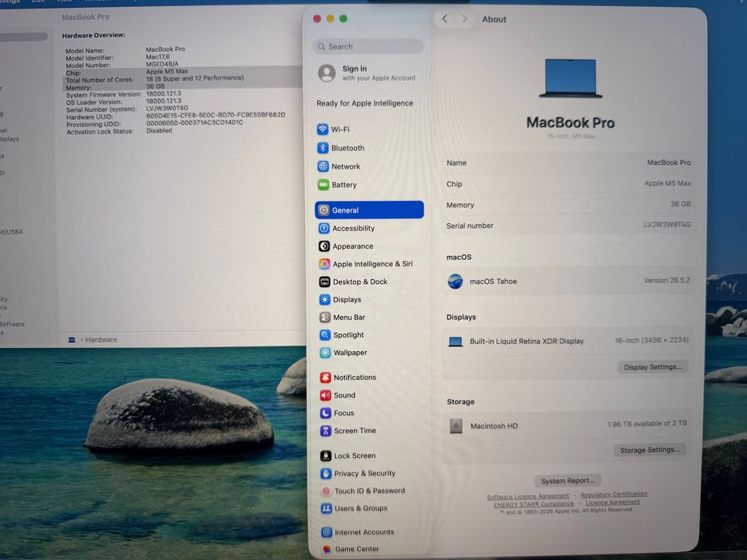Select Software item in System Information sidebar

coord(12,324)
